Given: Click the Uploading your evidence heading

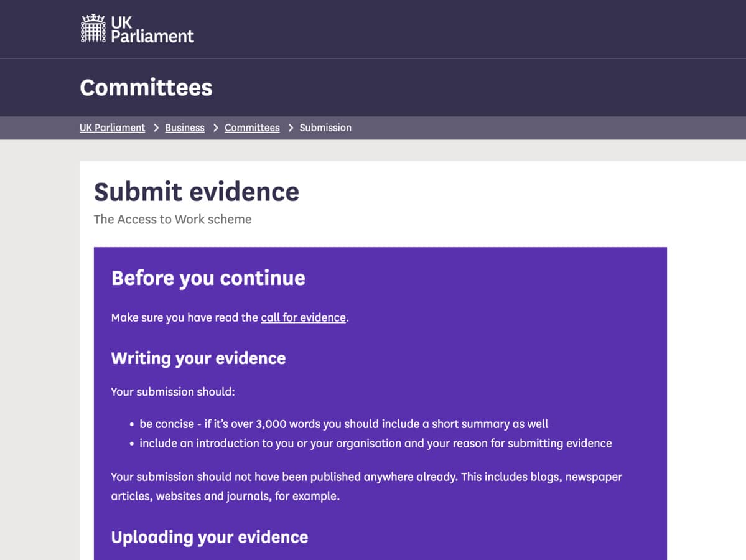Looking at the screenshot, I should [209, 536].
